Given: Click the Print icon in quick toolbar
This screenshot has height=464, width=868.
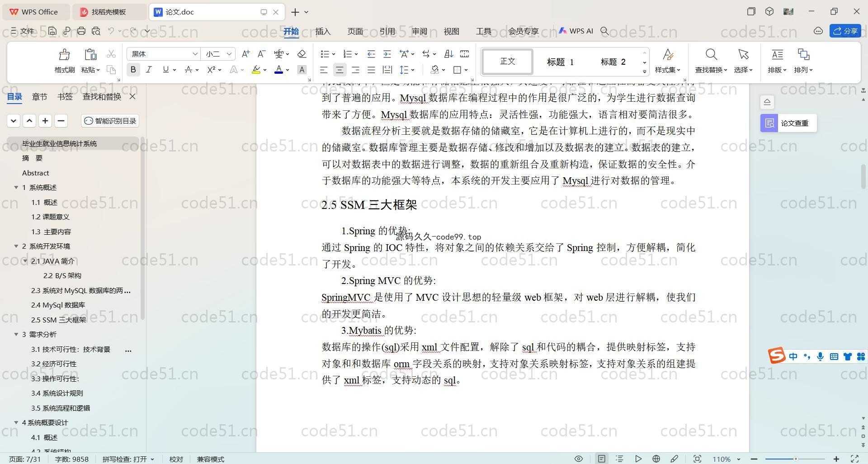Looking at the screenshot, I should (x=81, y=31).
